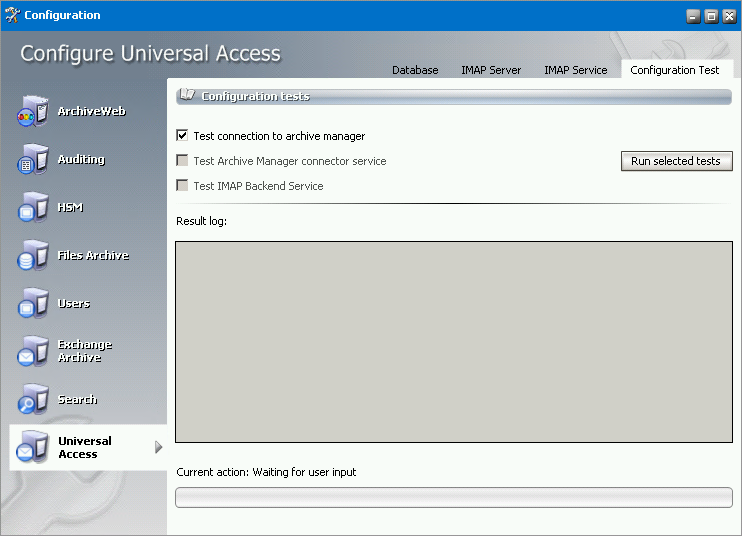This screenshot has width=742, height=536.
Task: Click the HSM sidebar icon
Action: coord(32,207)
